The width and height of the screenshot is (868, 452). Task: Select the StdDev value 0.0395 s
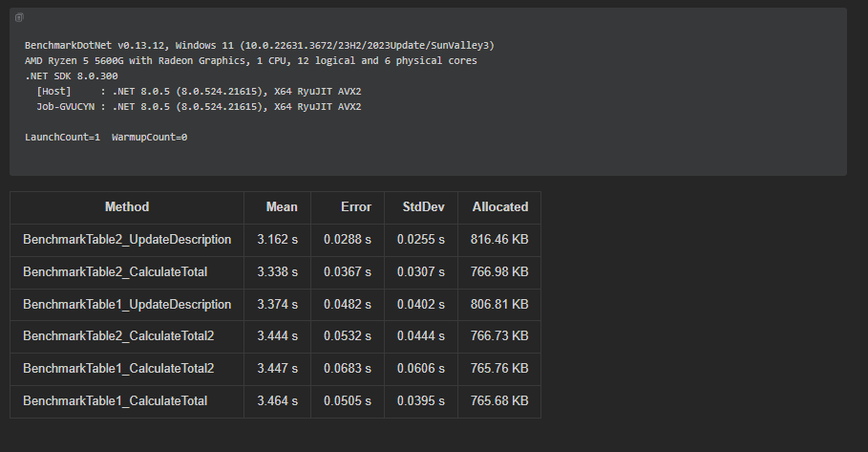coord(421,401)
